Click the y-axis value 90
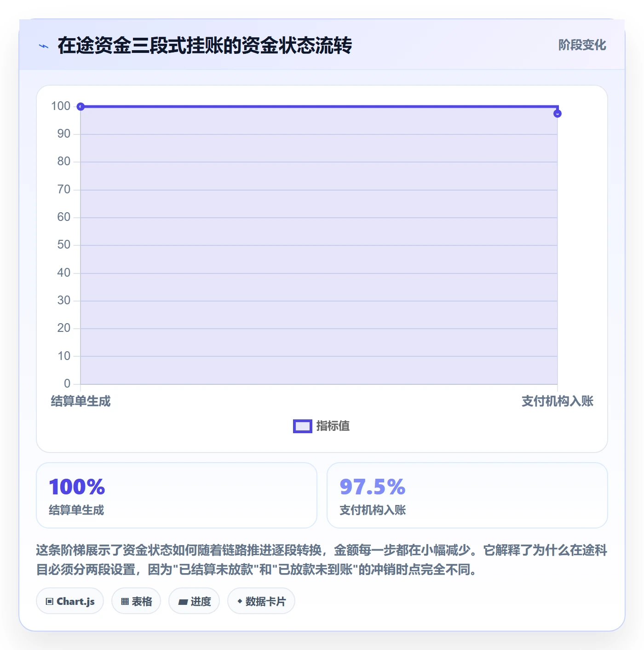This screenshot has width=644, height=650. point(64,134)
